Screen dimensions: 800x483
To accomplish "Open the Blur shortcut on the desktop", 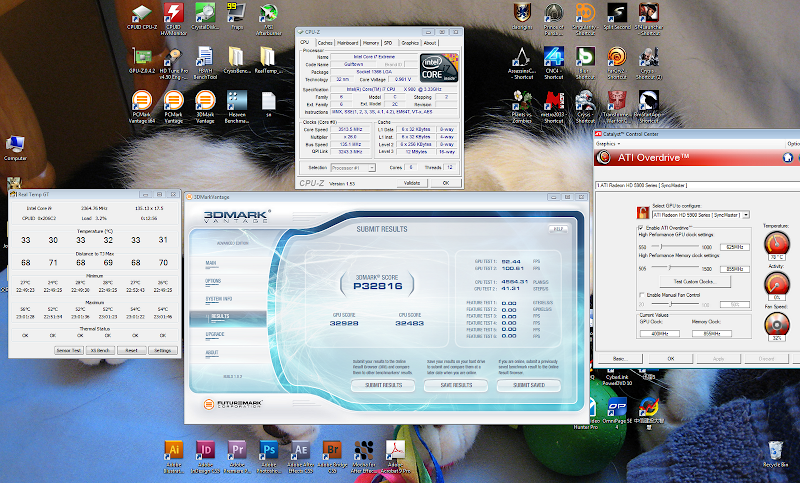I will coord(585,63).
